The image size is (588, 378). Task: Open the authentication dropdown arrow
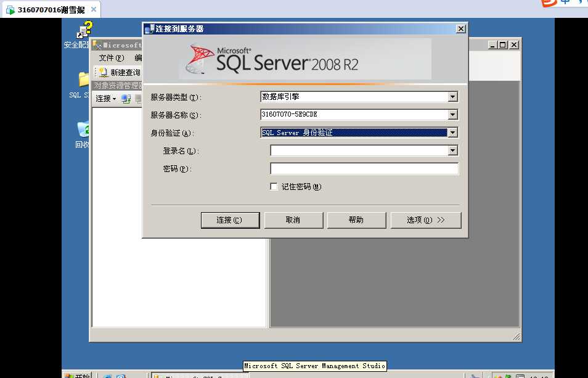point(452,133)
